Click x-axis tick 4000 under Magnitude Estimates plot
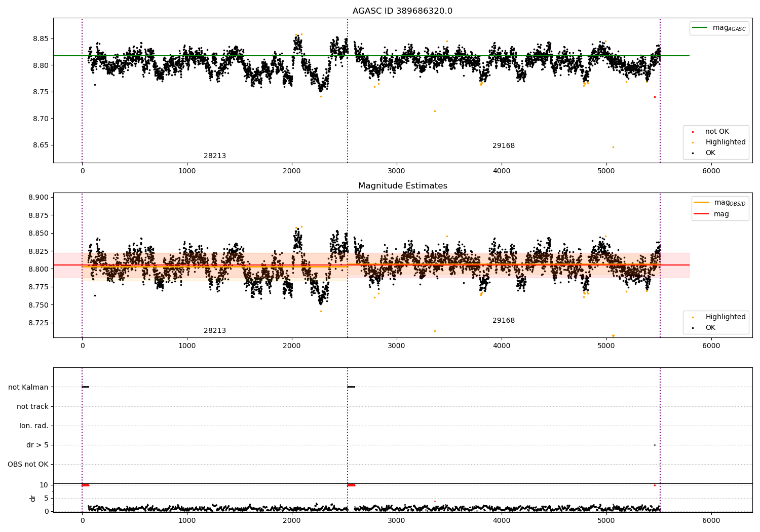760x532 pixels. pos(502,346)
